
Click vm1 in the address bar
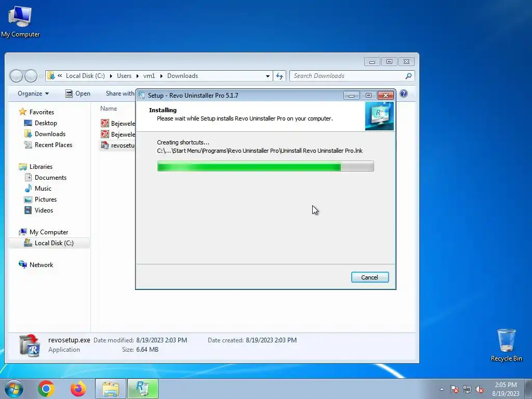149,76
